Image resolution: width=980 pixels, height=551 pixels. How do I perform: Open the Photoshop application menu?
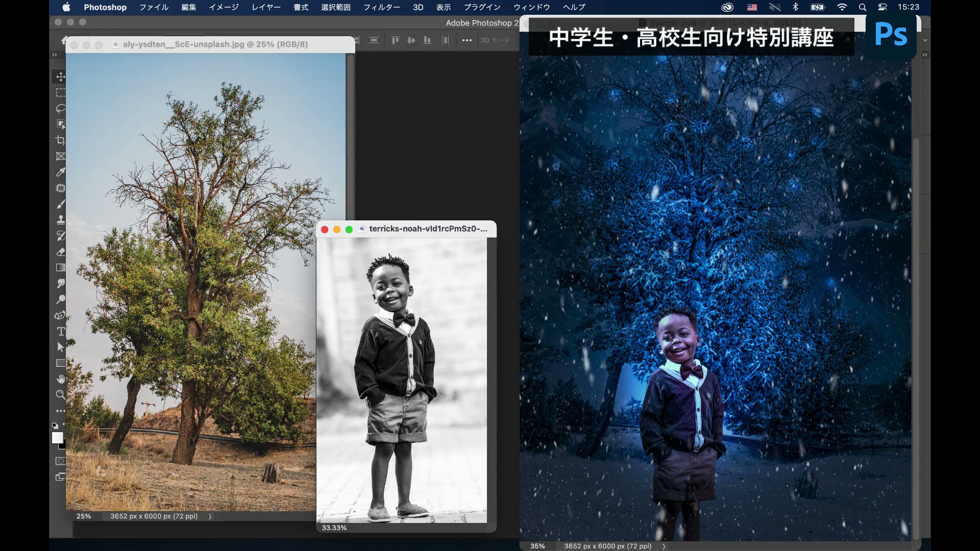[105, 7]
